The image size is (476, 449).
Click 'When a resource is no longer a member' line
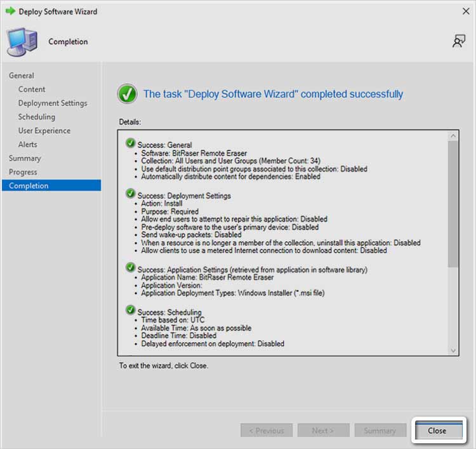pos(281,243)
